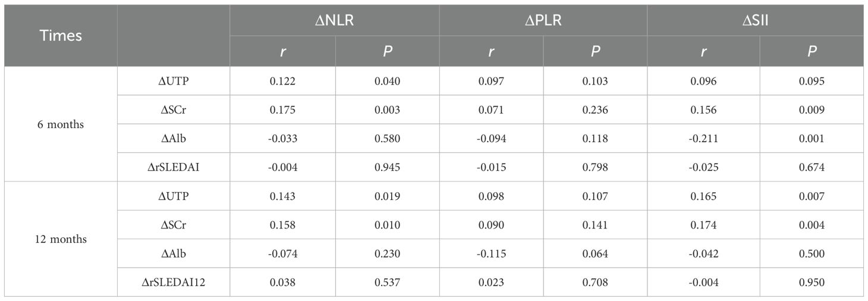Select the ΔSII column group header
The height and width of the screenshot is (301, 868).
click(x=754, y=20)
